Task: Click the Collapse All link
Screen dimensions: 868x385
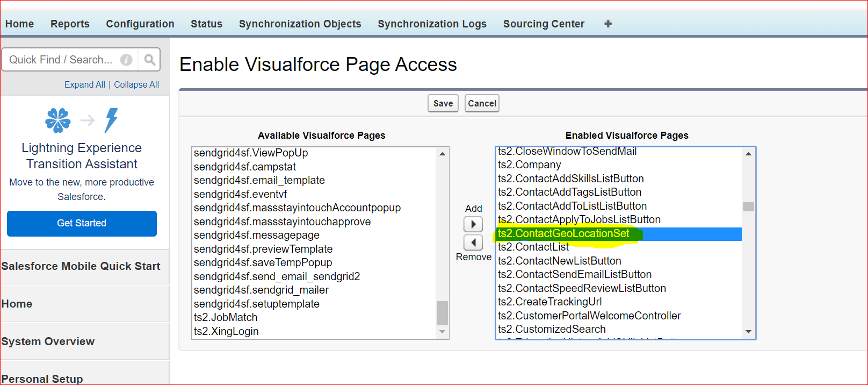Action: coord(136,84)
